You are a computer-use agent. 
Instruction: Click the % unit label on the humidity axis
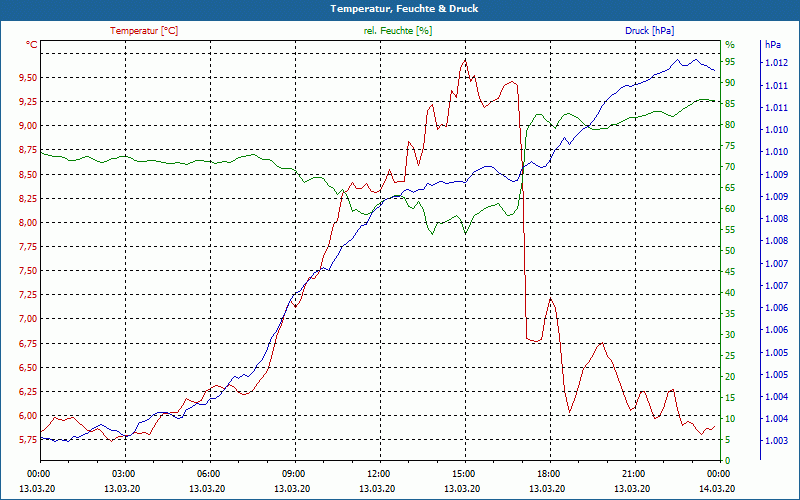click(730, 44)
